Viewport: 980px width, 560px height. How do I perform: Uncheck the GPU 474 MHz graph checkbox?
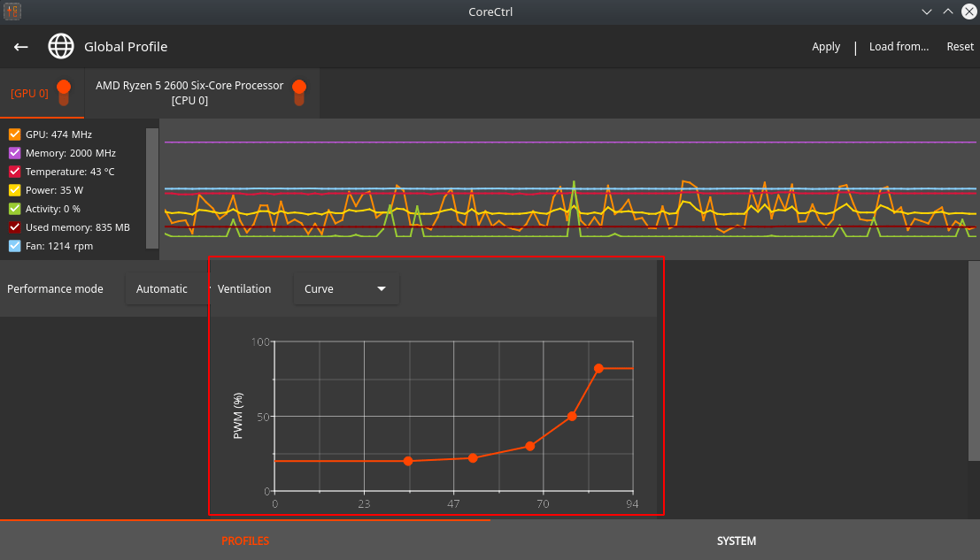pos(14,134)
